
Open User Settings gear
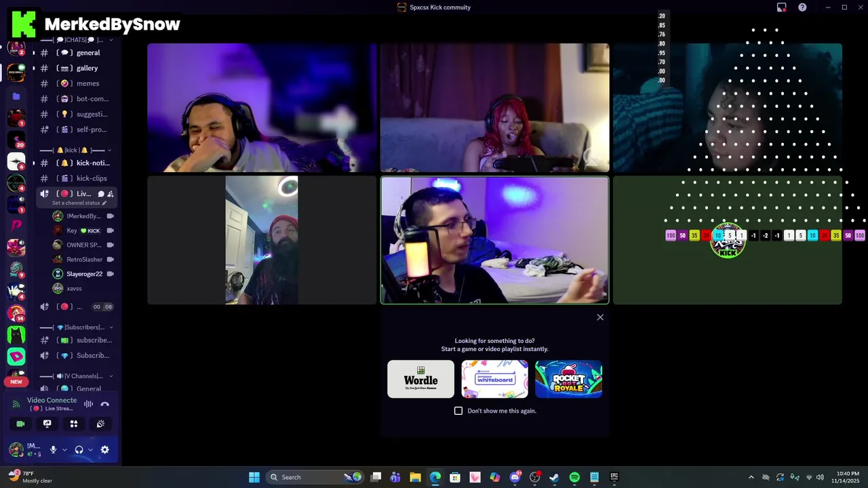point(105,449)
